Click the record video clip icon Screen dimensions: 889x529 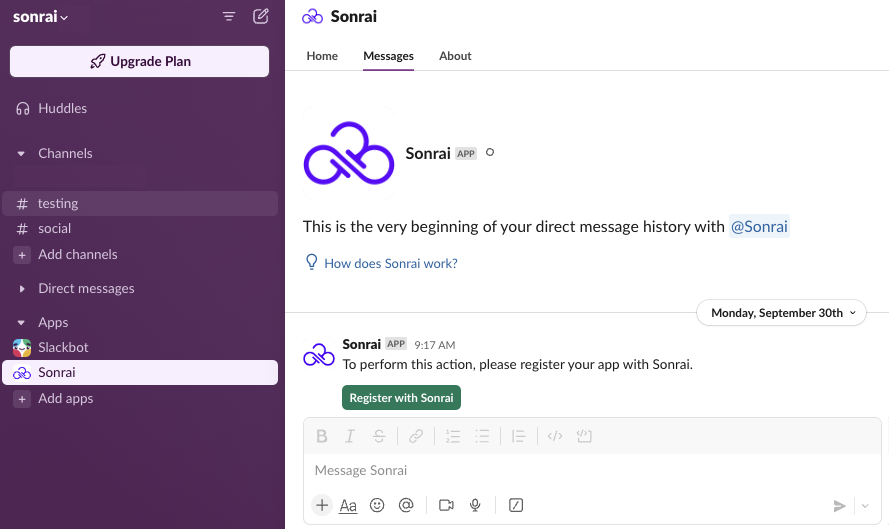(446, 505)
